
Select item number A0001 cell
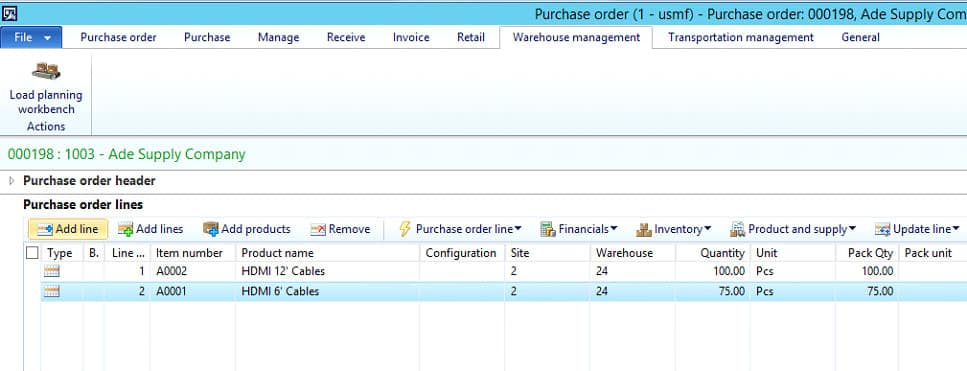(x=192, y=292)
